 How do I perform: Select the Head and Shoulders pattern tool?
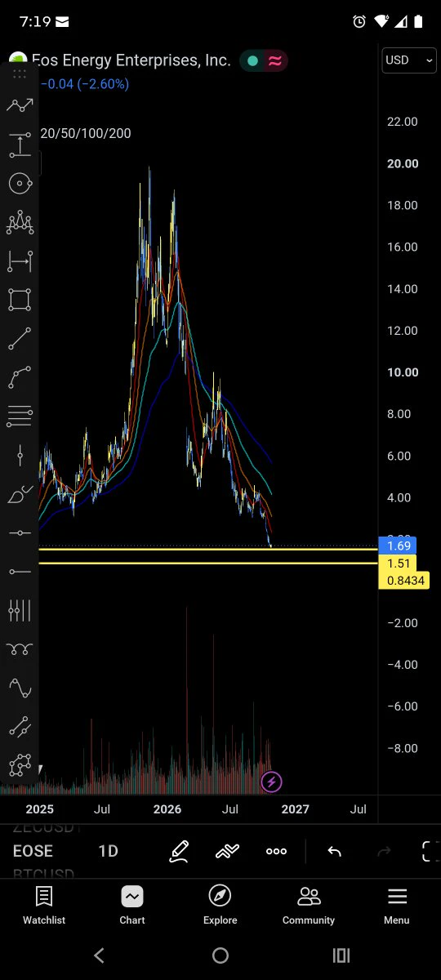[20, 221]
